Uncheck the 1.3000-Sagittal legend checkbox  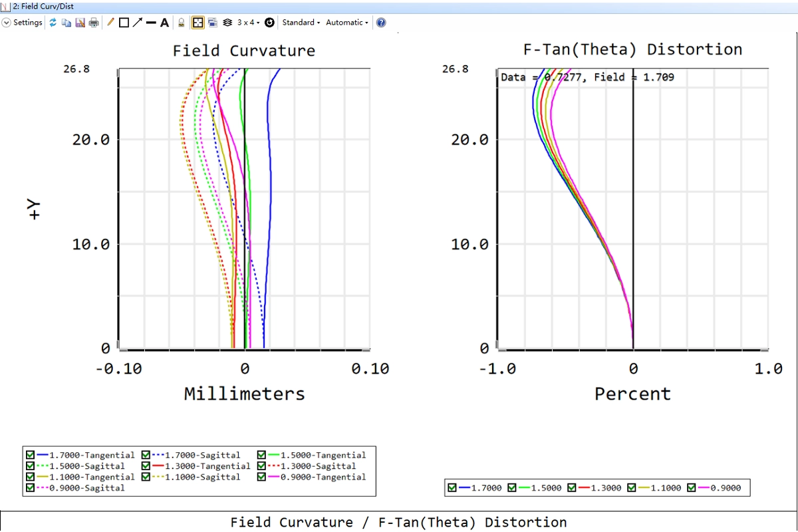coord(262,466)
